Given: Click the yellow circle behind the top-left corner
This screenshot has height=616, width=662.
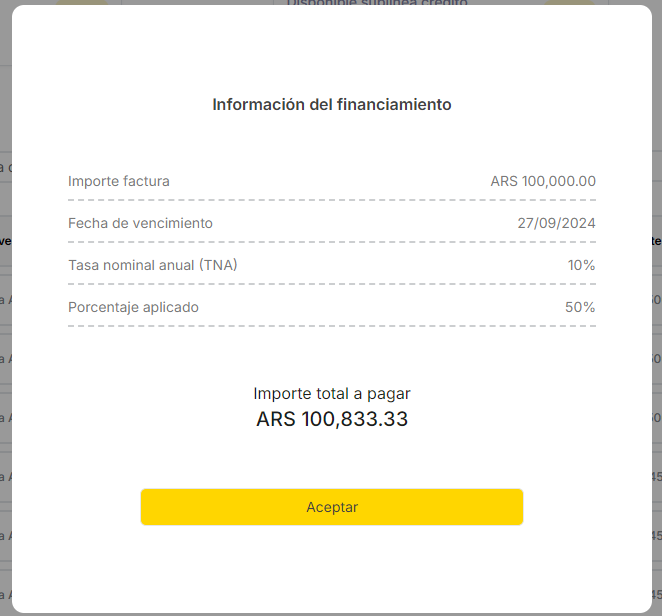Looking at the screenshot, I should point(82,4).
